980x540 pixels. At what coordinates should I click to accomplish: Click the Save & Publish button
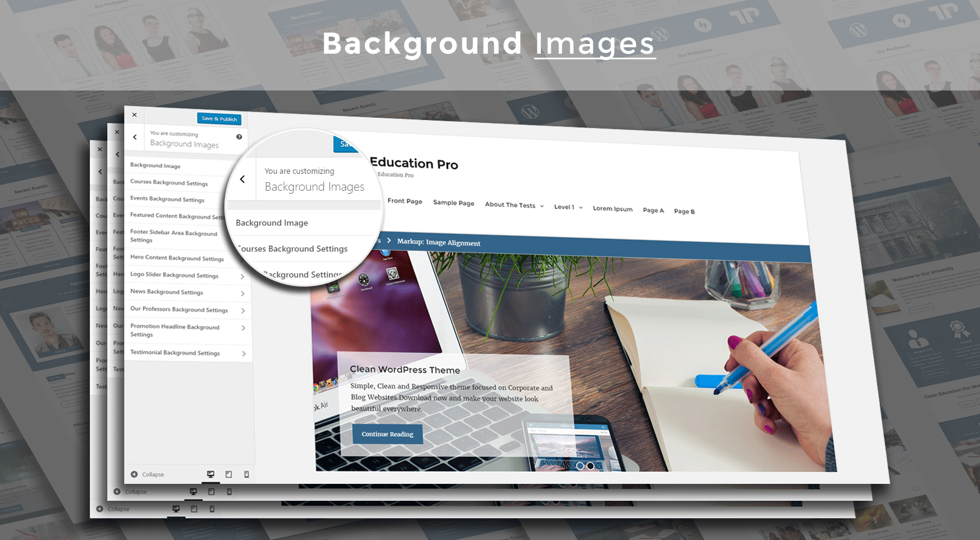pyautogui.click(x=219, y=119)
